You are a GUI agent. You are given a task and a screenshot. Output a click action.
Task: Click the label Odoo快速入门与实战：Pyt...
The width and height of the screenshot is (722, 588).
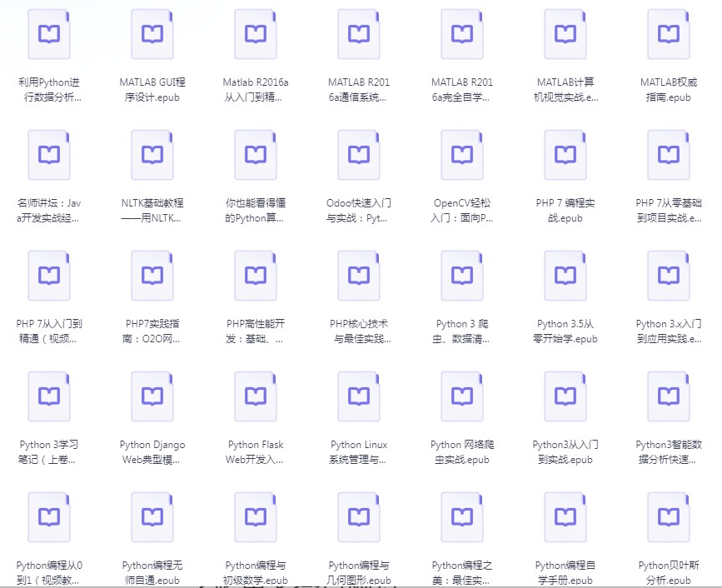tap(359, 211)
